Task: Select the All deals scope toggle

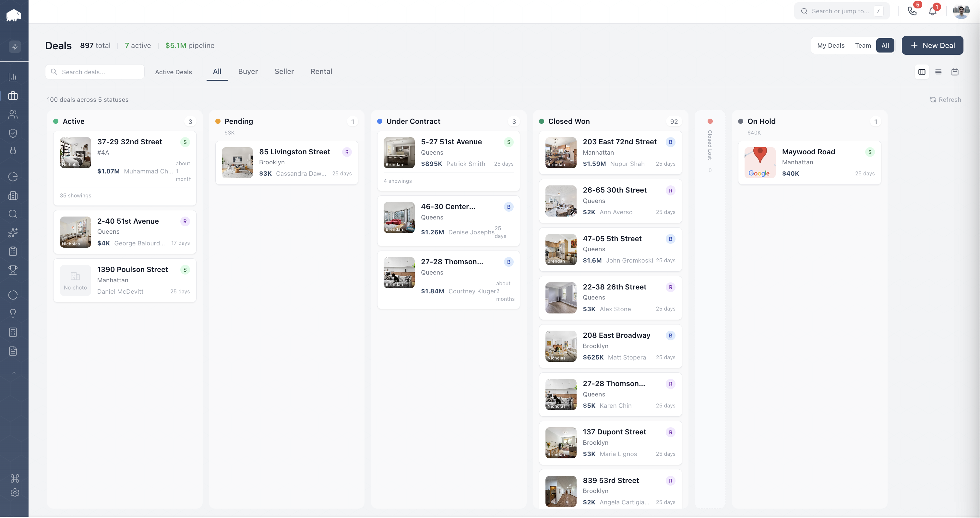Action: pos(885,45)
